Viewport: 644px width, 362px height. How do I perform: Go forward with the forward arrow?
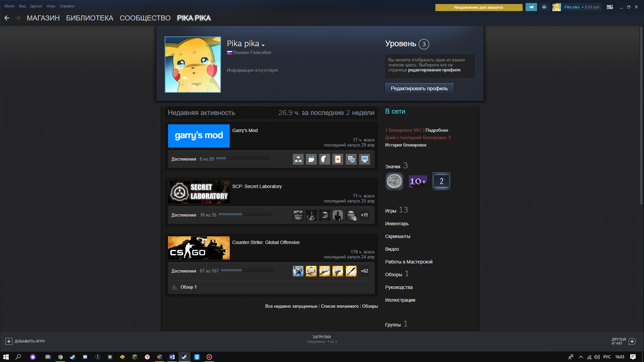[18, 18]
